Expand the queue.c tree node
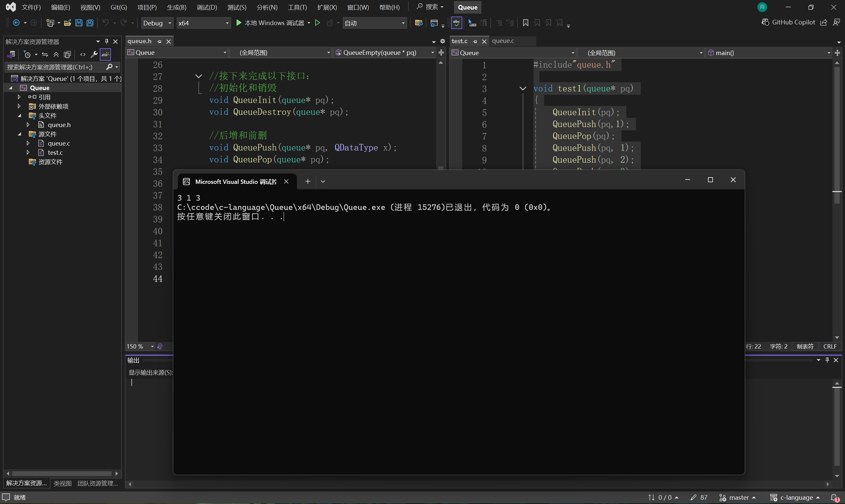The image size is (845, 504). click(28, 143)
